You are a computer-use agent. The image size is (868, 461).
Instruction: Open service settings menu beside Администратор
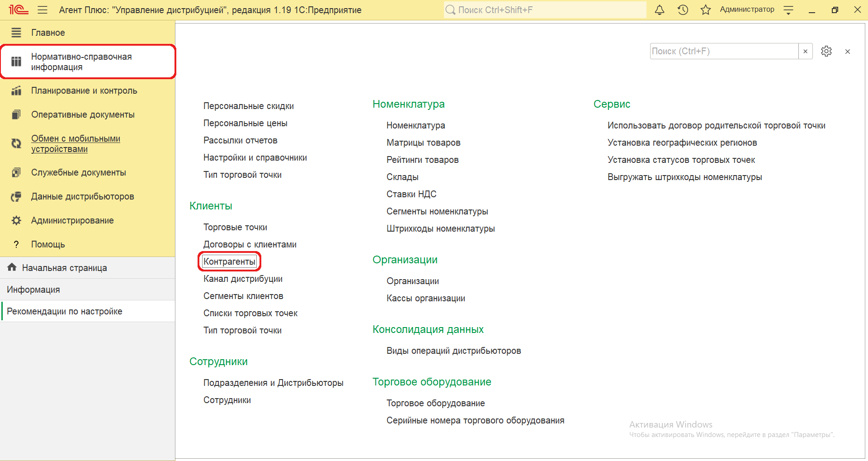(788, 10)
